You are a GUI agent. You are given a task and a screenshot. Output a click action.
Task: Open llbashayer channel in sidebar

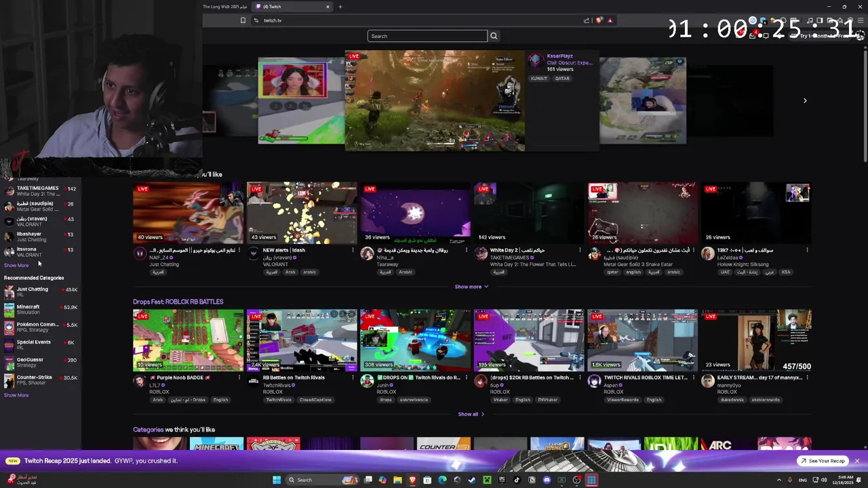click(x=41, y=237)
